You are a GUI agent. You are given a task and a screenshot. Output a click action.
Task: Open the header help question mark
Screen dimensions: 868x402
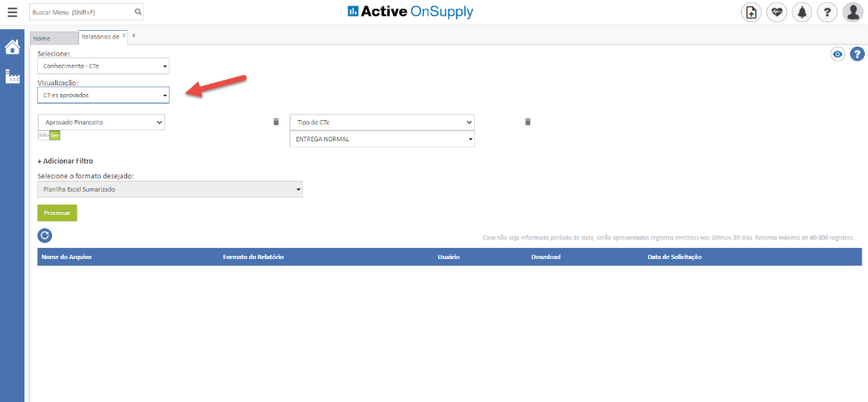827,12
